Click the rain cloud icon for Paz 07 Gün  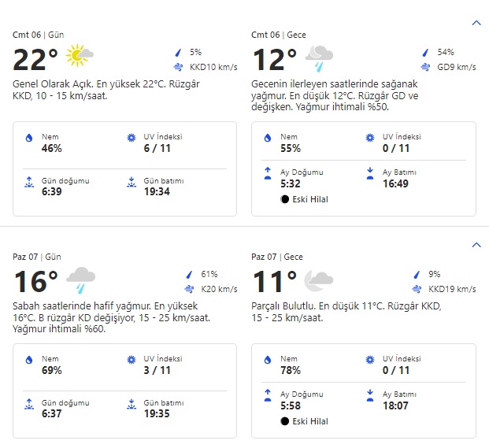pyautogui.click(x=80, y=277)
